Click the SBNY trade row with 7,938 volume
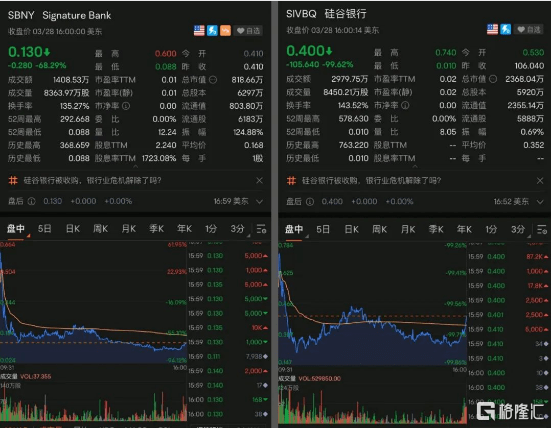This screenshot has width=551, height=428. click(228, 356)
